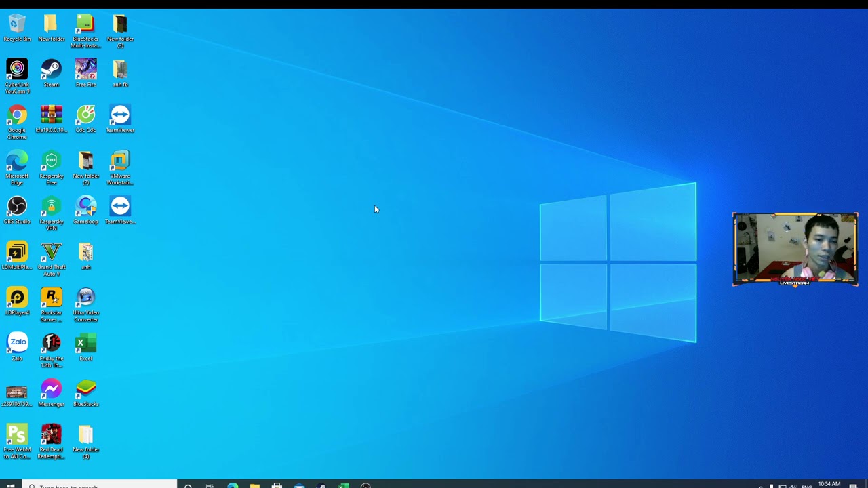Launch the LDMultiPlayer shortcut
The height and width of the screenshot is (488, 868).
tap(17, 256)
